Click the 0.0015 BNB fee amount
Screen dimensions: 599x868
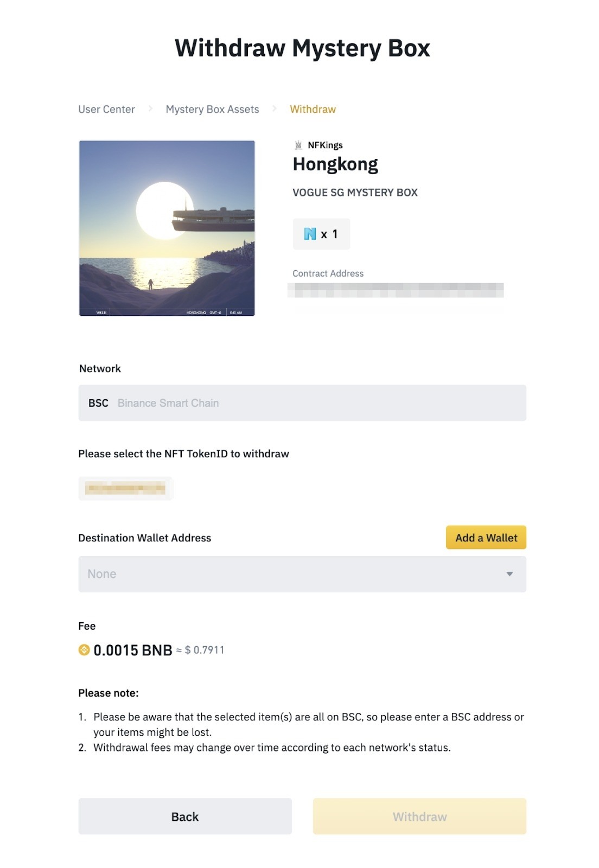[133, 650]
